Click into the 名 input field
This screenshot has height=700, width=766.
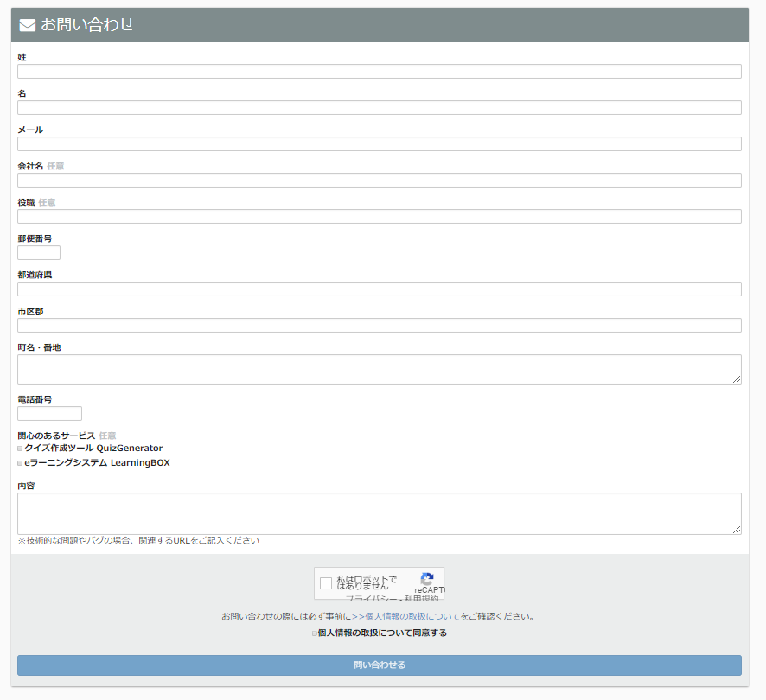379,107
